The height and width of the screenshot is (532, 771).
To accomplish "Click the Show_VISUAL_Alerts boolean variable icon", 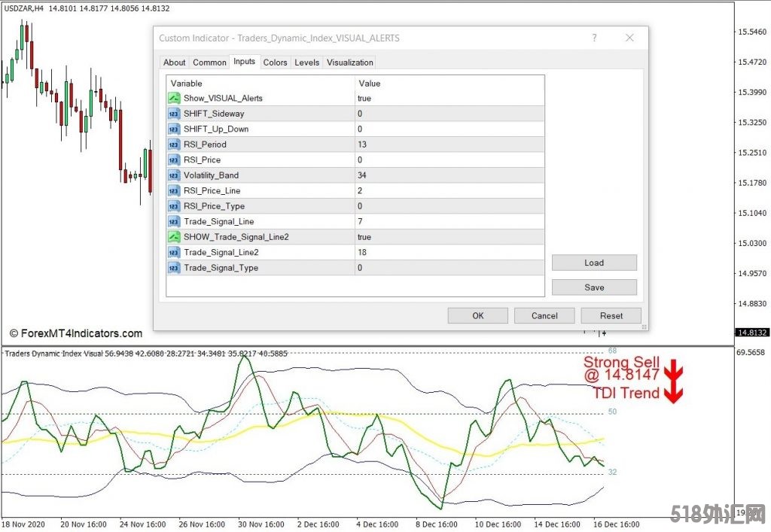I will coord(174,98).
